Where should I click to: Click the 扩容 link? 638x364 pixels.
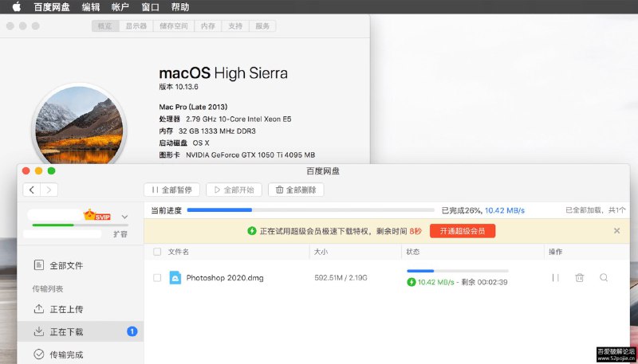120,234
